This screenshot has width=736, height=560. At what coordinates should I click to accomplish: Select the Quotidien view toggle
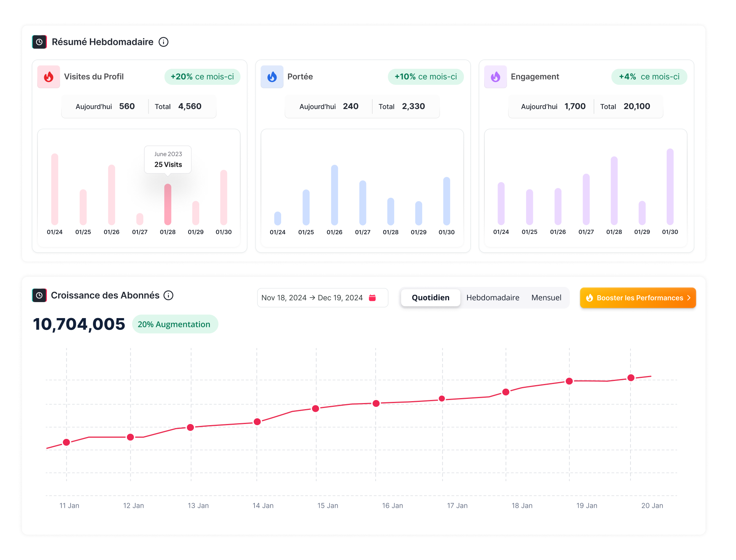click(x=430, y=298)
